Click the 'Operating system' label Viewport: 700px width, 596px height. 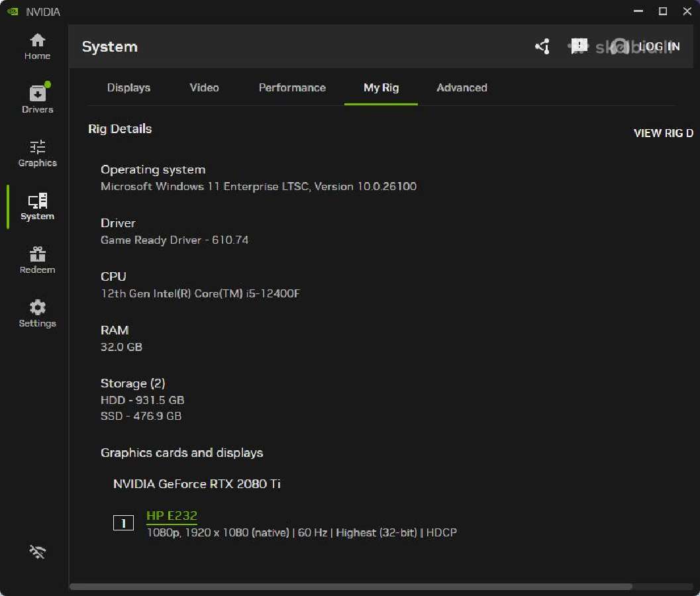(153, 170)
